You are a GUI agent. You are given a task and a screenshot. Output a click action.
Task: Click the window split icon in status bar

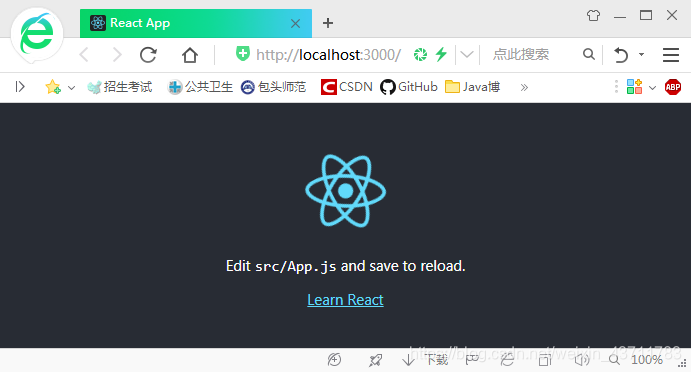[x=545, y=361]
